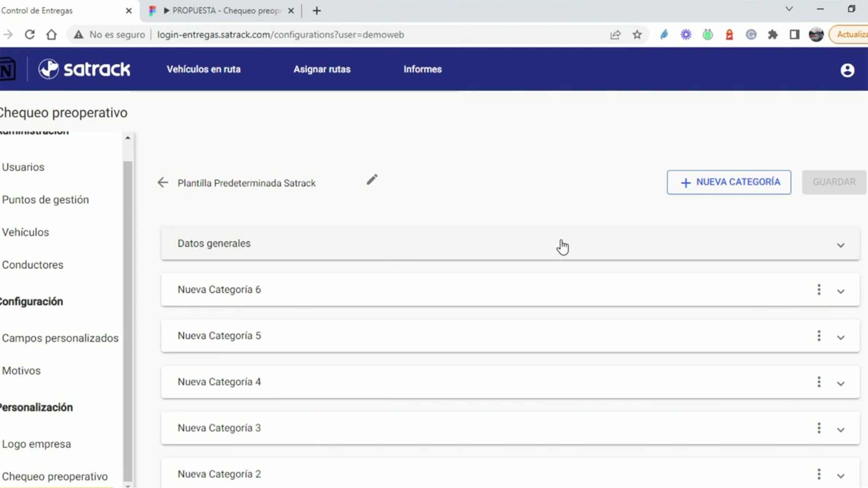Switch to the PROPUESTA Chequeo preoperativo tab
Image resolution: width=868 pixels, height=488 pixels.
(222, 11)
